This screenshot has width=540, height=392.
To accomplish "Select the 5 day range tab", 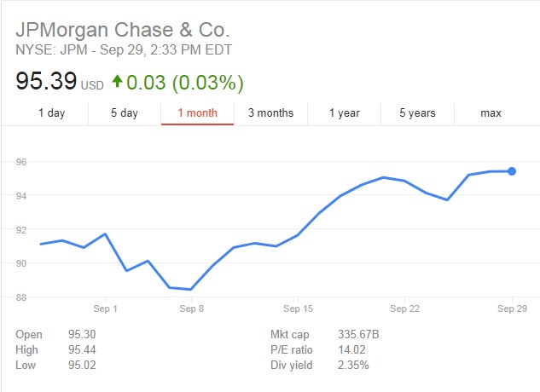I will click(124, 112).
